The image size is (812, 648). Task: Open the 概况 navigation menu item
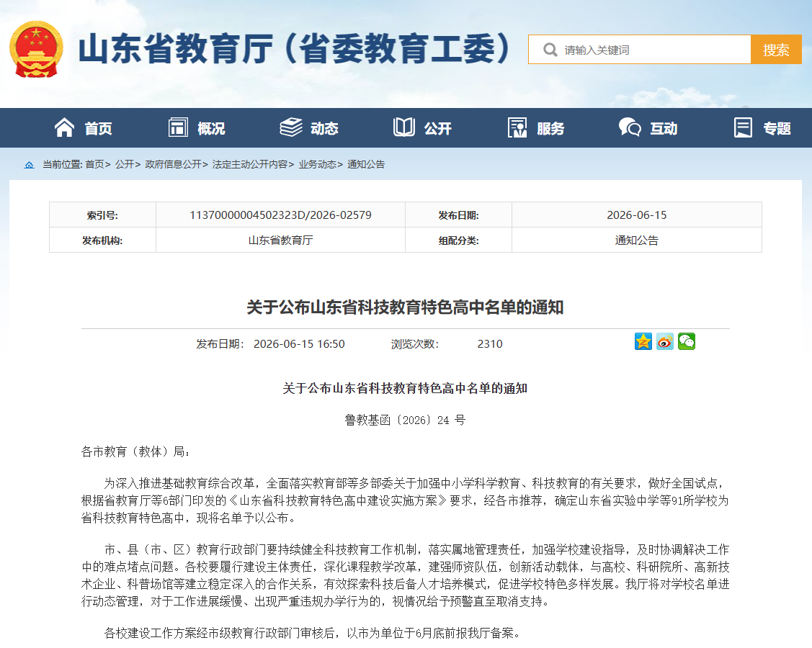coord(211,128)
